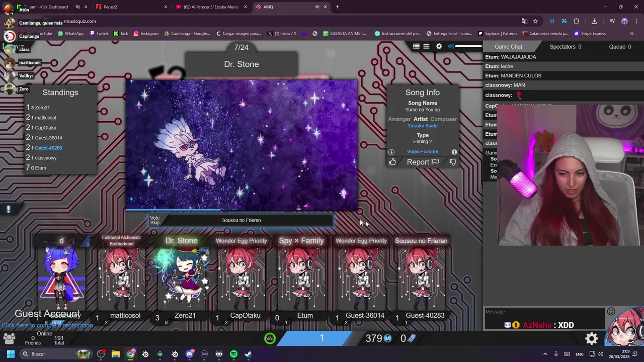Open the main settings gear at bottom
The width and height of the screenshot is (644, 362).
(592, 338)
